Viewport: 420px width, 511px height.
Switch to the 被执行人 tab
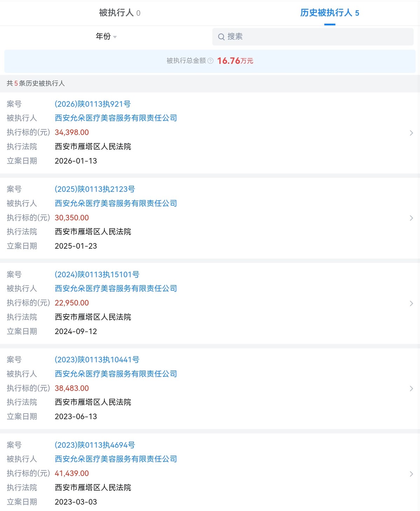point(120,13)
